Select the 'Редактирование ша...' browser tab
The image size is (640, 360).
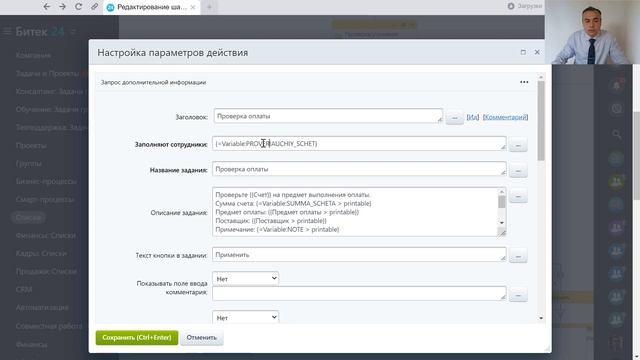151,7
